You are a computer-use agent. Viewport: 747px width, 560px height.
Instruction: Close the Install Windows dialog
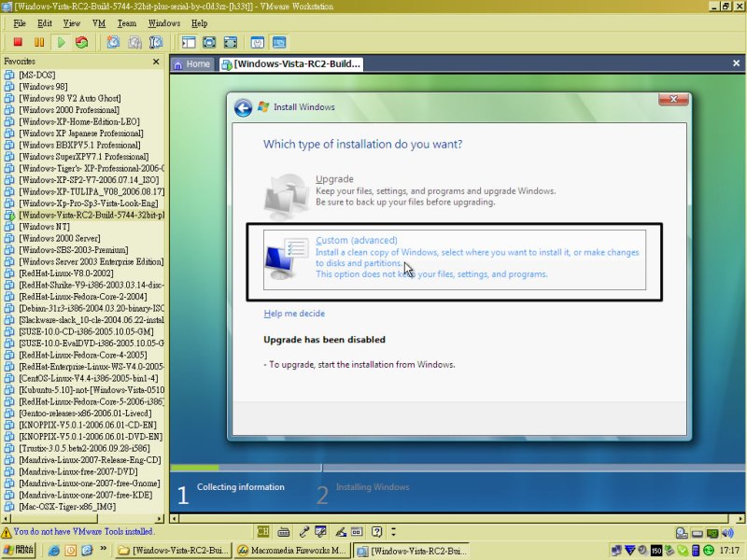673,99
